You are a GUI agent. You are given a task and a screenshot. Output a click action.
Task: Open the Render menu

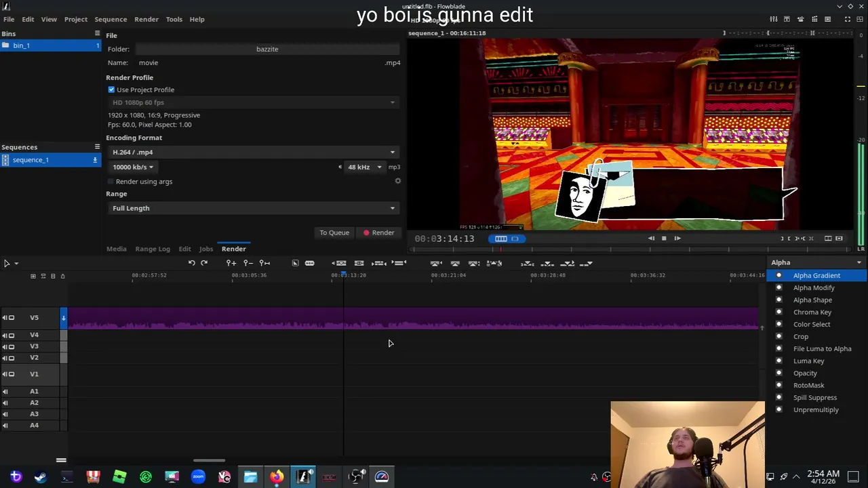146,19
